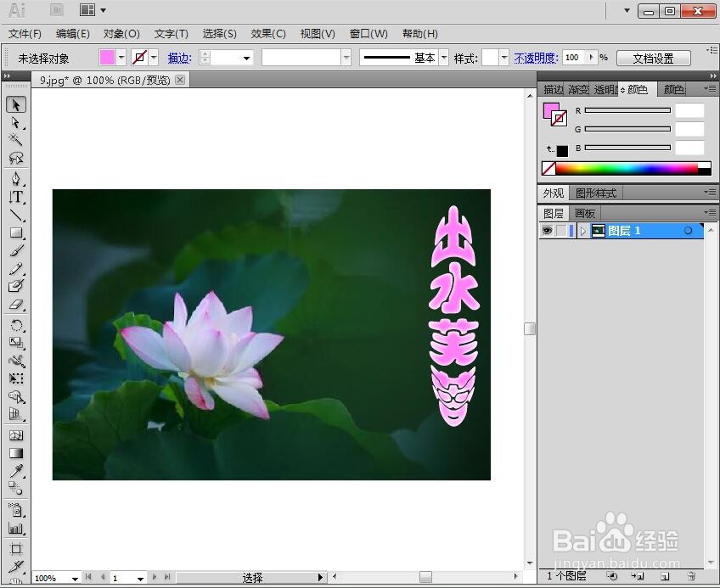Toggle visibility of 图层 1

click(548, 231)
